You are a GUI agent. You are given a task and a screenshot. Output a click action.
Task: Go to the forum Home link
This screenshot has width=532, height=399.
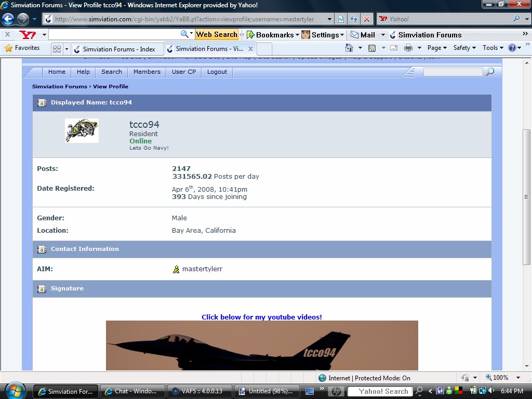point(57,72)
